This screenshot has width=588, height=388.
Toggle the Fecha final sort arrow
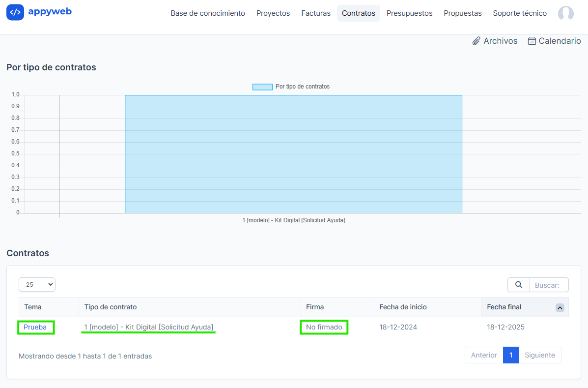pyautogui.click(x=560, y=308)
